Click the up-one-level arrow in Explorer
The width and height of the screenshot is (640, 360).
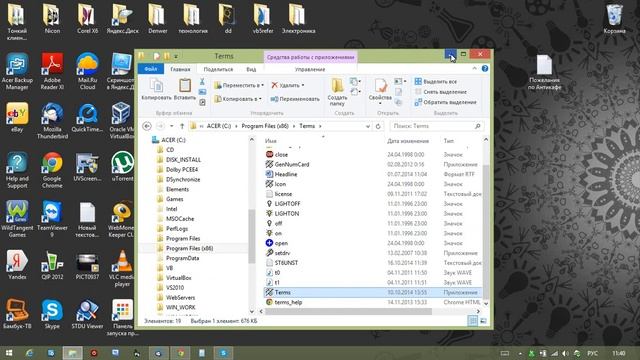pyautogui.click(x=182, y=126)
